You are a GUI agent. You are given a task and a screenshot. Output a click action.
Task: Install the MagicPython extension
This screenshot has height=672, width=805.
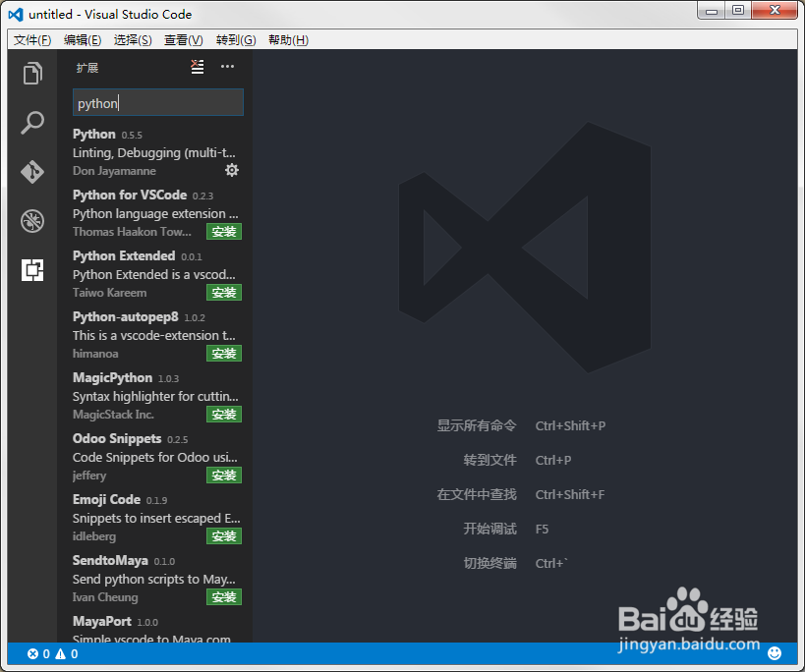[x=224, y=414]
